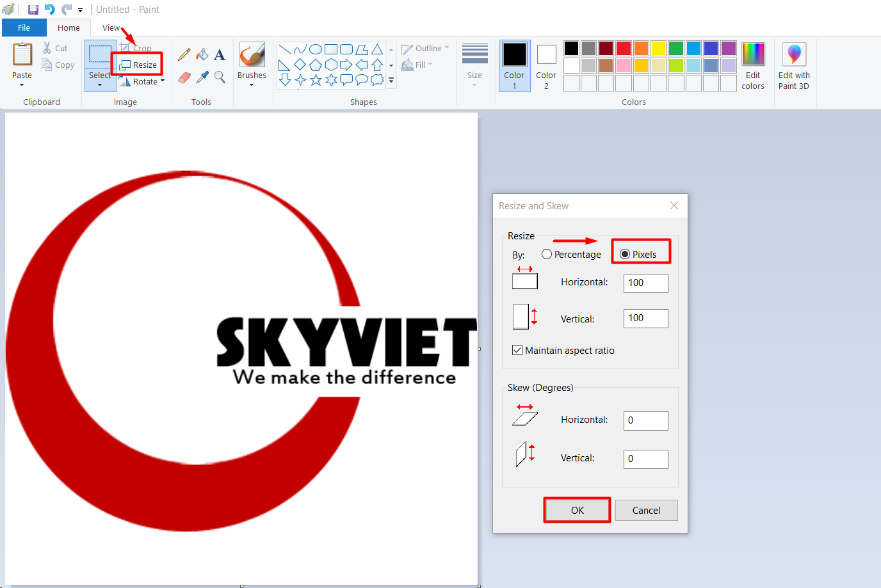Select the Pencil tool
881x588 pixels.
tap(184, 55)
